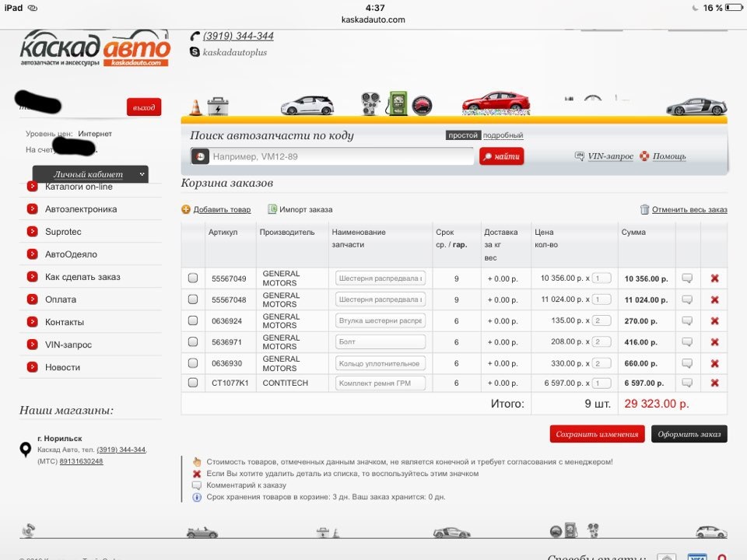Delete item 55567048 from cart
Image resolution: width=747 pixels, height=560 pixels.
click(x=714, y=299)
